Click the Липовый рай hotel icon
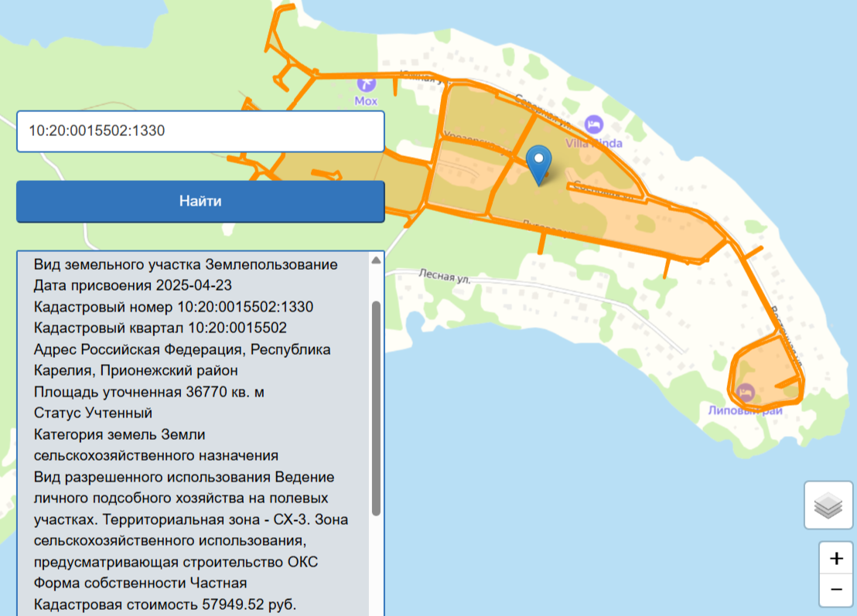 point(746,393)
